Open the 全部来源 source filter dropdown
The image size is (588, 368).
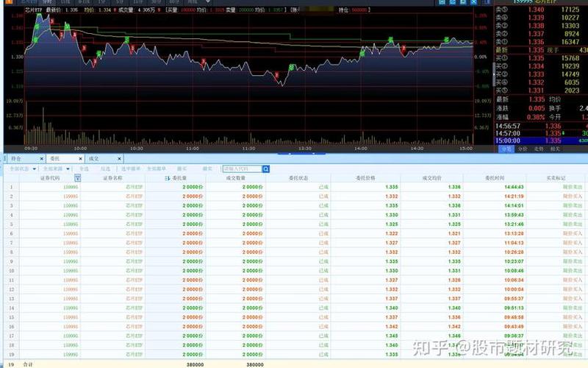(57, 169)
